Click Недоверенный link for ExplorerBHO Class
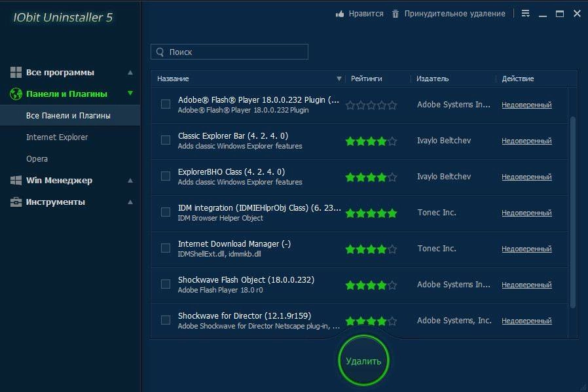Viewport: 588px width, 392px height. 526,177
